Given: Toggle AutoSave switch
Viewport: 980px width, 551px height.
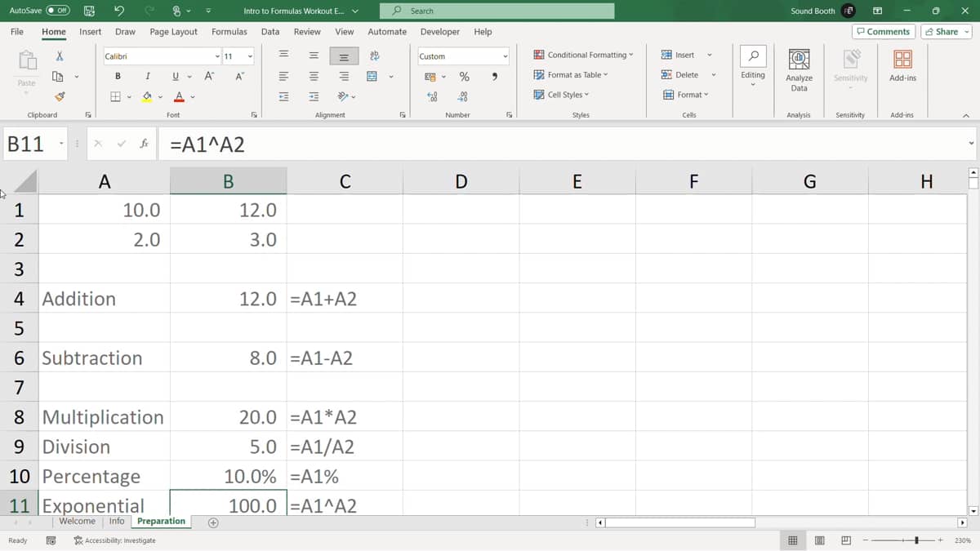Looking at the screenshot, I should (57, 11).
